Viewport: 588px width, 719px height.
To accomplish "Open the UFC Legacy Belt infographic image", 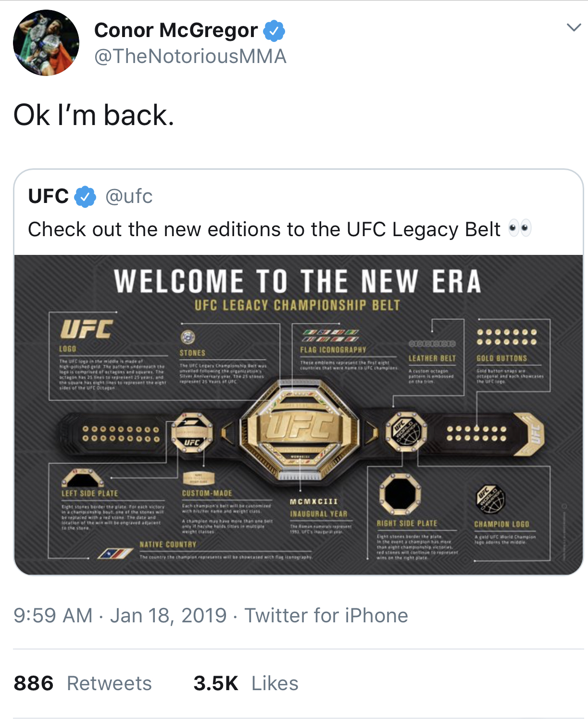I will coord(299,415).
